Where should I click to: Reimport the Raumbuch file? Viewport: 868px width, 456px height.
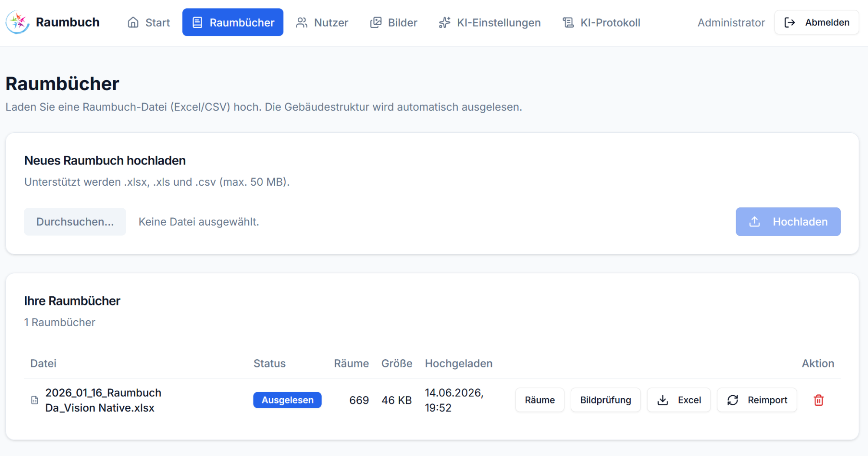click(x=757, y=400)
